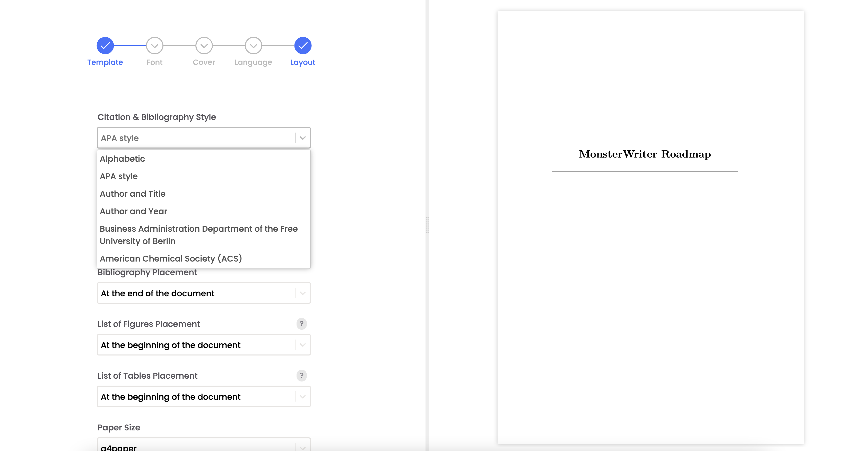
Task: Click the Template step label
Action: 105,62
